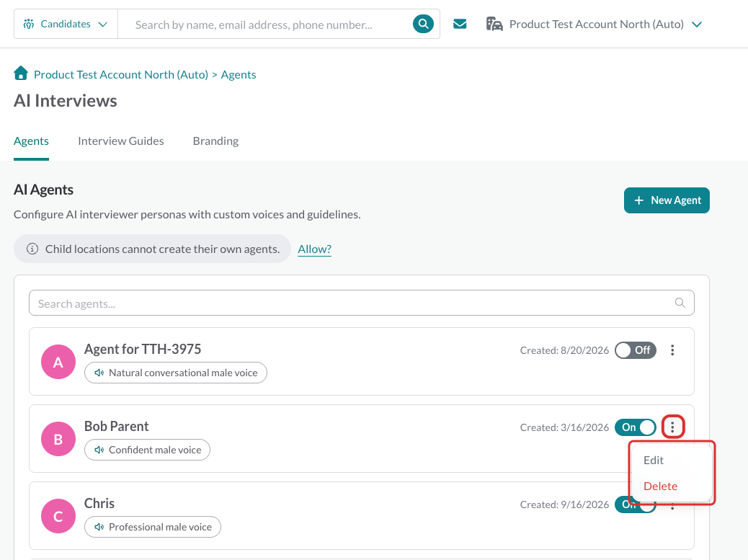Choose Delete from the Bob Parent menu

(x=661, y=486)
